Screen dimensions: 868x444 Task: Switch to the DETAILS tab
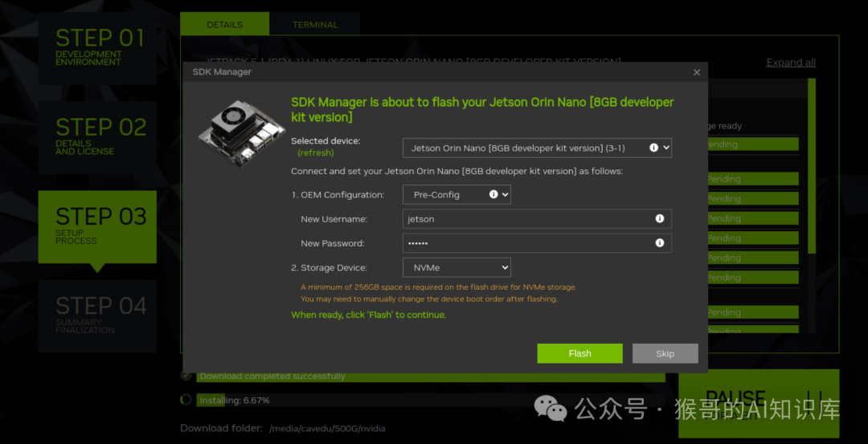coord(225,25)
